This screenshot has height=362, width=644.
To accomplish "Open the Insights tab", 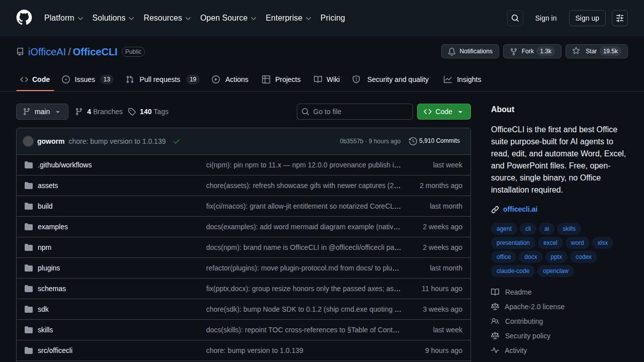I will 462,79.
